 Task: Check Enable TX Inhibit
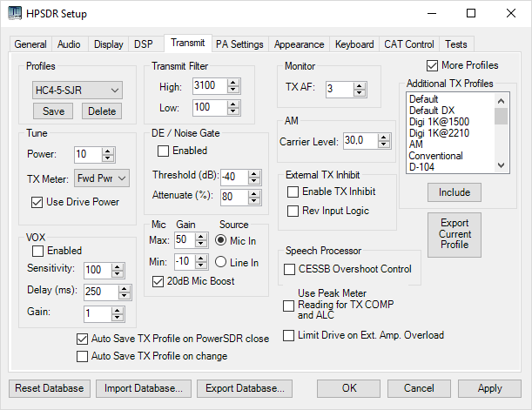click(293, 192)
